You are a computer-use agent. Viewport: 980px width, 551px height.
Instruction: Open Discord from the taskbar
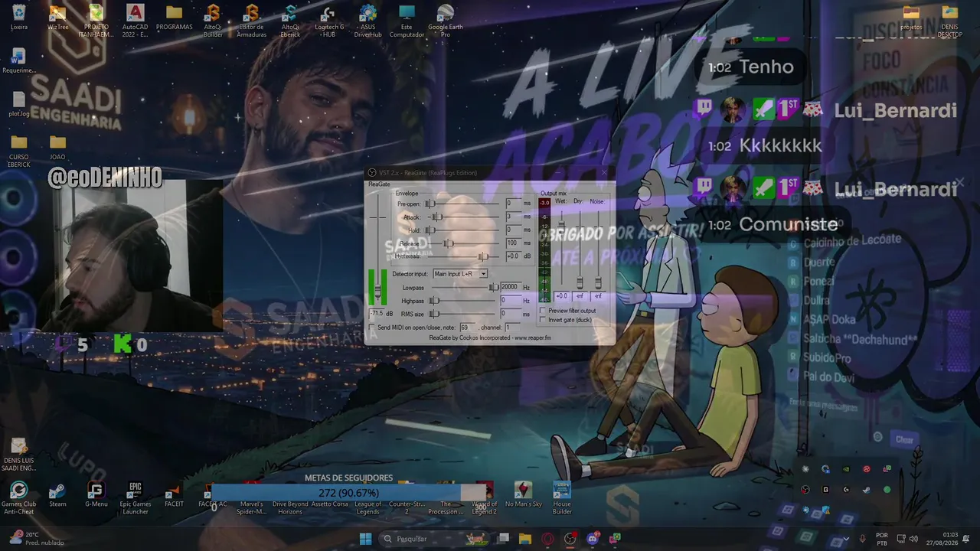tap(592, 539)
